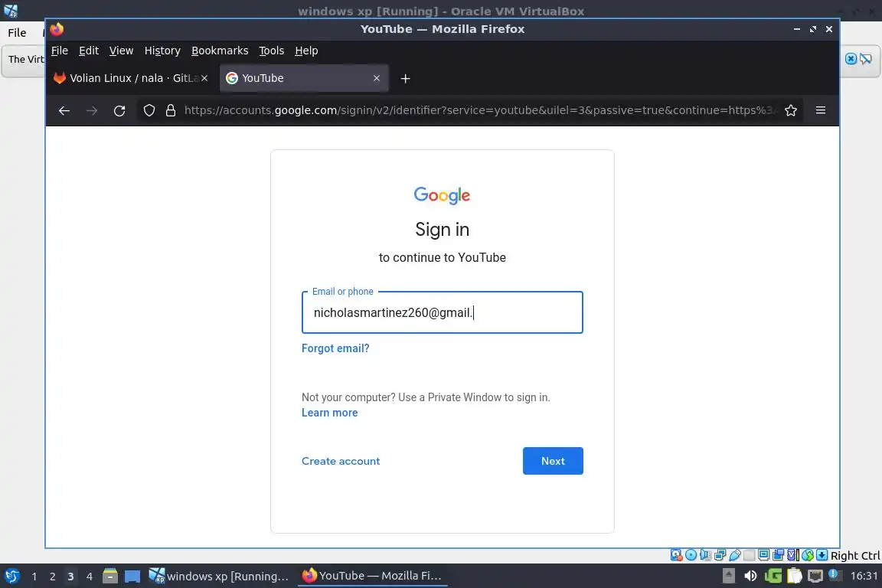Click the VirtualBox hard disk activity indicator
Screen dimensions: 882x588
676,555
